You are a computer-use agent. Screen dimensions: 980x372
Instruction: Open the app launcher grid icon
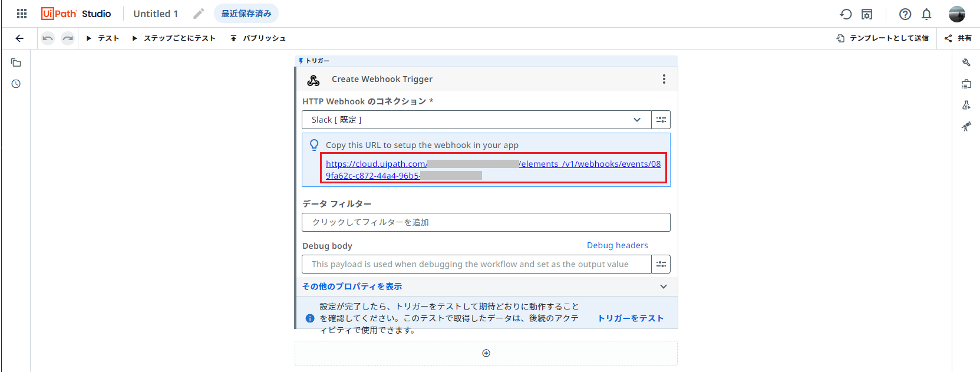[x=22, y=14]
